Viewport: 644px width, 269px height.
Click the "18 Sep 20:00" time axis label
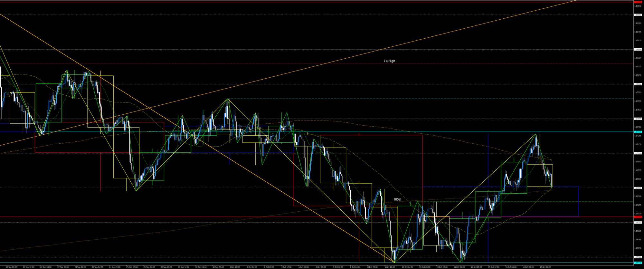(11, 267)
